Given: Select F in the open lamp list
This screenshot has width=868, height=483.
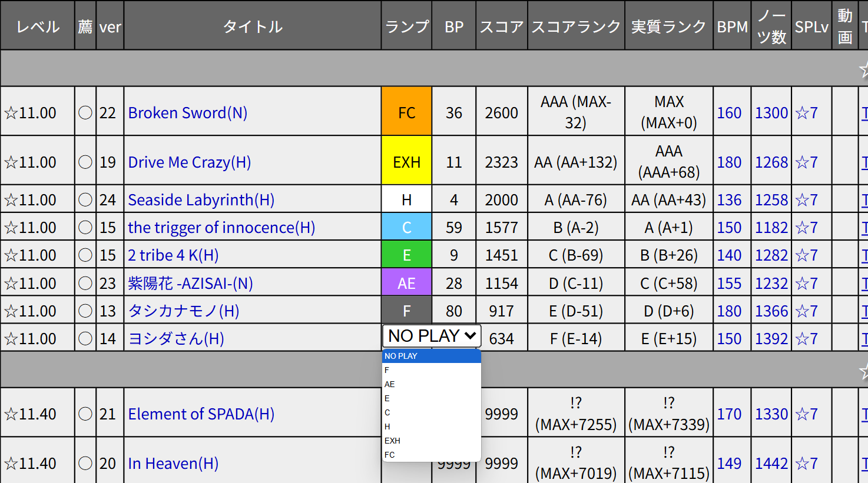Looking at the screenshot, I should 432,370.
